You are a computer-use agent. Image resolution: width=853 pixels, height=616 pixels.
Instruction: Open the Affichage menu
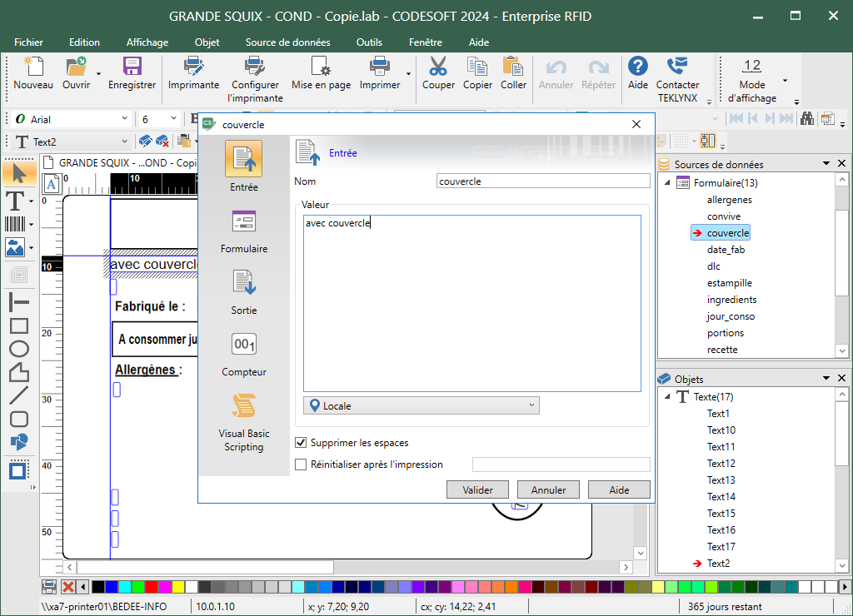pyautogui.click(x=147, y=42)
